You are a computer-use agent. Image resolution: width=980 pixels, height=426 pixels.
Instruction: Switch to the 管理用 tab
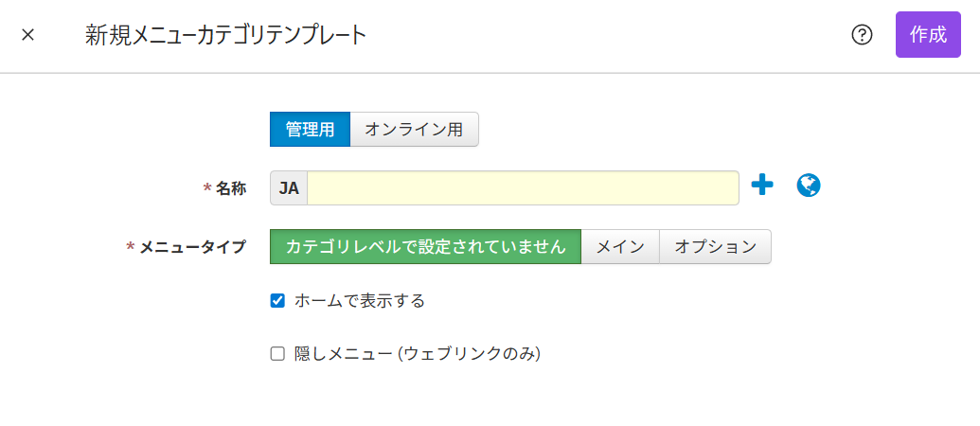point(310,130)
